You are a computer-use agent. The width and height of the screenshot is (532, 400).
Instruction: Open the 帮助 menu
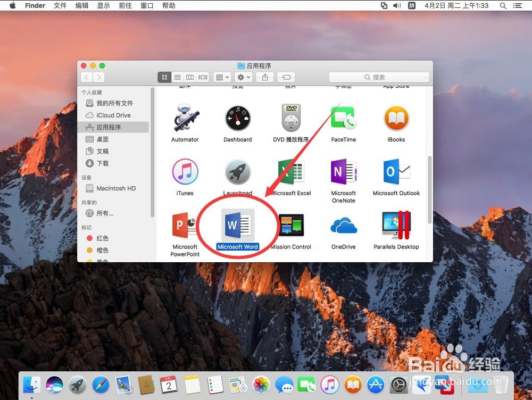pyautogui.click(x=169, y=5)
